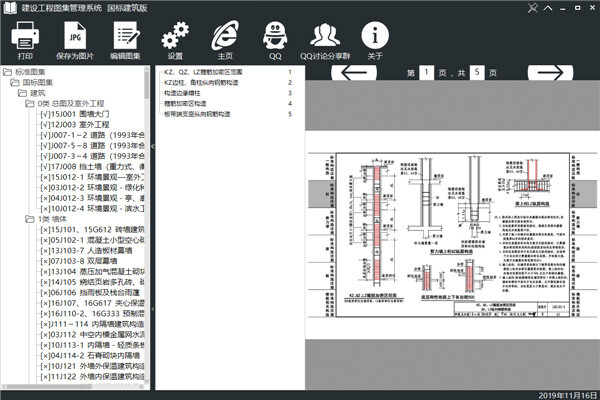Go to previous page with left arrow
The height and width of the screenshot is (400, 600).
(354, 72)
